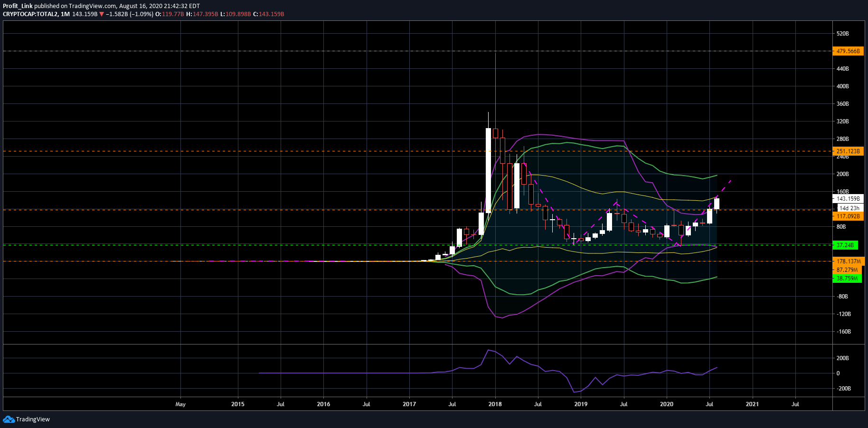The height and width of the screenshot is (428, 868).
Task: Click the 87.279M price label
Action: tap(847, 270)
